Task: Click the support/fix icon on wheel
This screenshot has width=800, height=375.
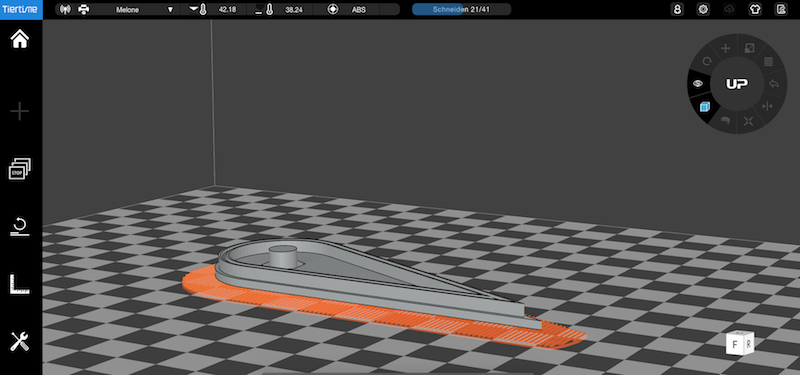Action: [725, 120]
